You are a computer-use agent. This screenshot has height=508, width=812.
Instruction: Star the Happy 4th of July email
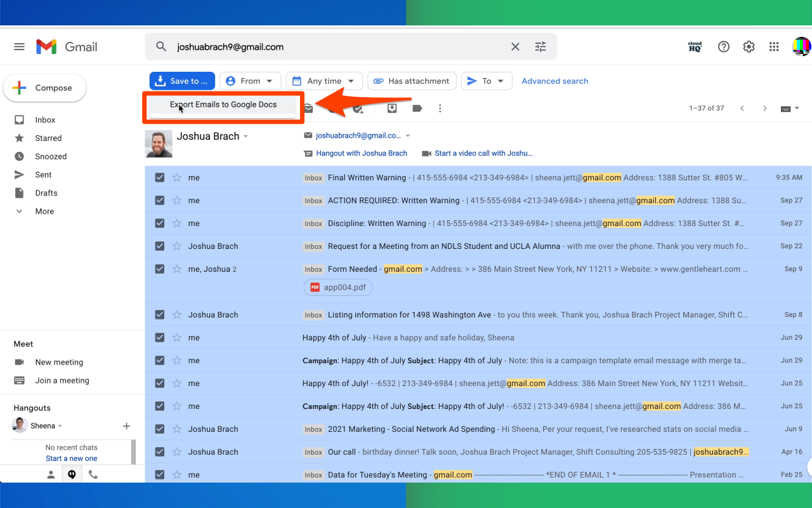[176, 337]
